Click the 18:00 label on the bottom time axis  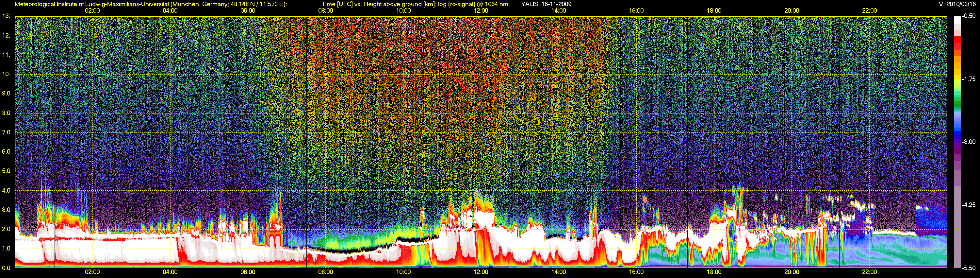click(x=714, y=272)
